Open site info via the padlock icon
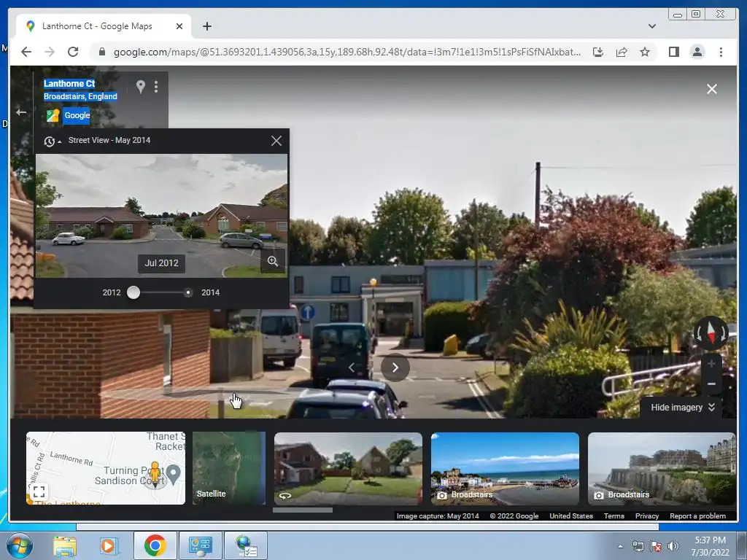 click(x=101, y=52)
